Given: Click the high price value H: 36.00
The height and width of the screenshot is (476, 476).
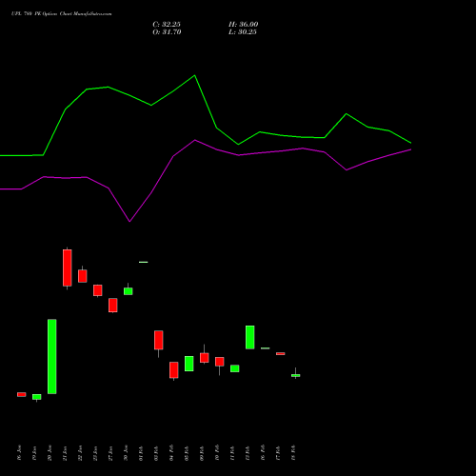Looking at the screenshot, I should click(244, 25).
